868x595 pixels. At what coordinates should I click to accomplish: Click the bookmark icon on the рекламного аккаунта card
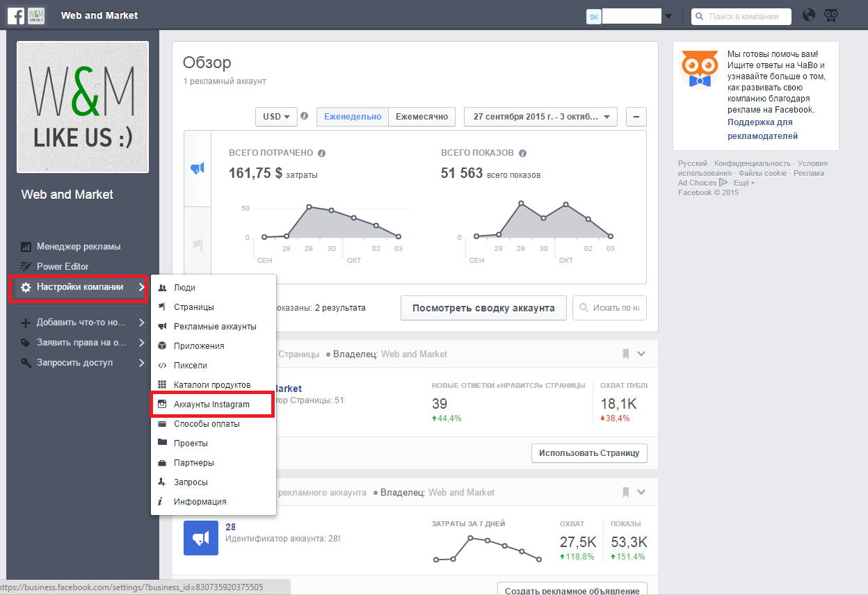click(x=625, y=492)
